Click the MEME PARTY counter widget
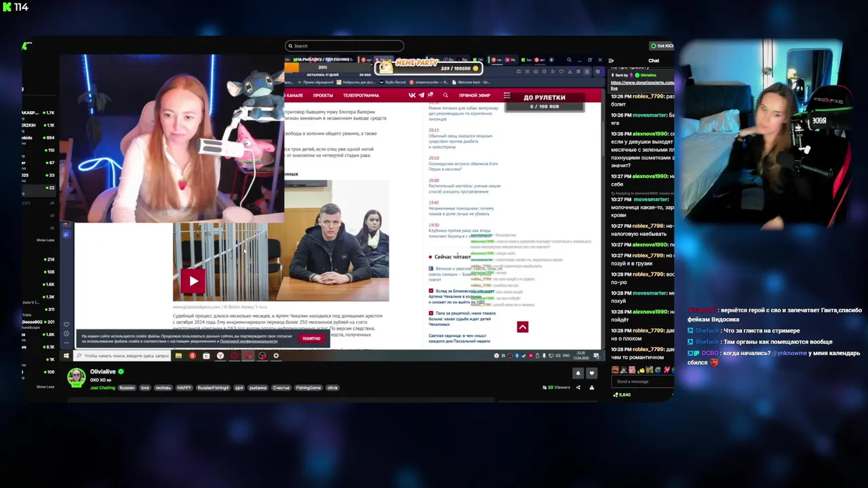The height and width of the screenshot is (488, 868). (x=427, y=65)
